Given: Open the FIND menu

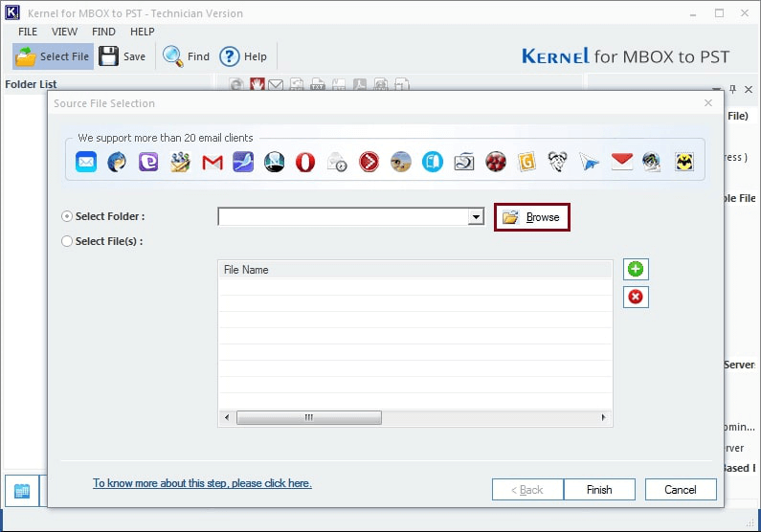Looking at the screenshot, I should [x=103, y=32].
